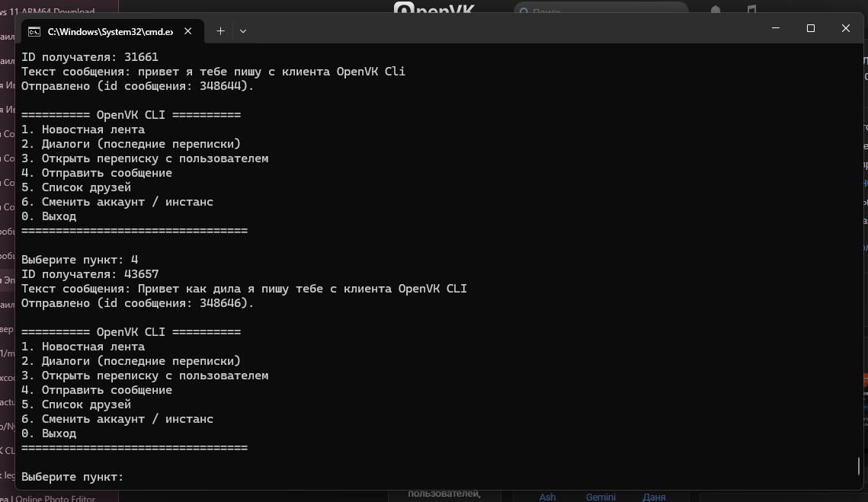Viewport: 868px width, 502px height.
Task: Maximize the terminal window
Action: point(810,28)
